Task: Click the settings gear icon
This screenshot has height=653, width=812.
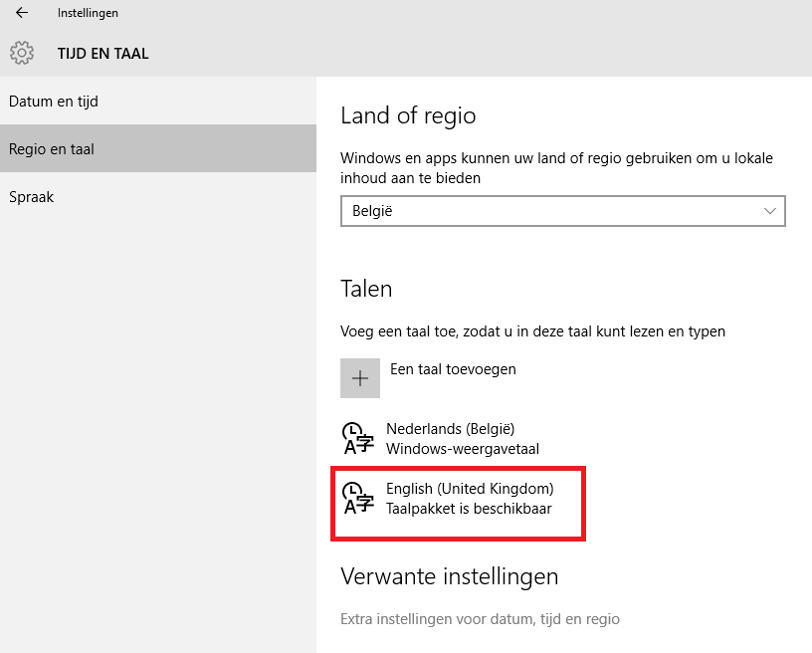Action: point(22,53)
